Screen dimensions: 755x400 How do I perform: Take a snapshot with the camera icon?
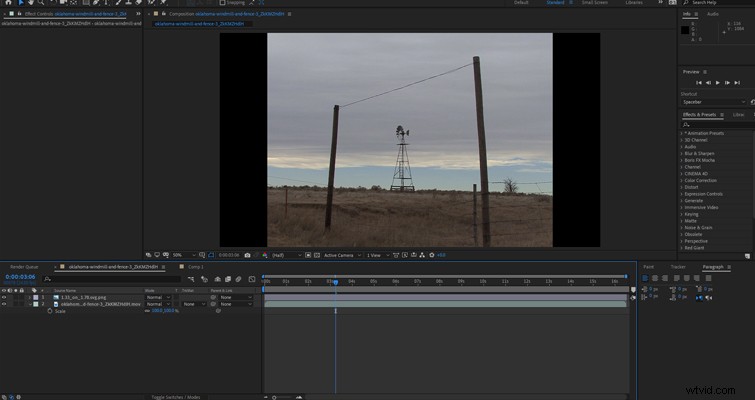[247, 255]
